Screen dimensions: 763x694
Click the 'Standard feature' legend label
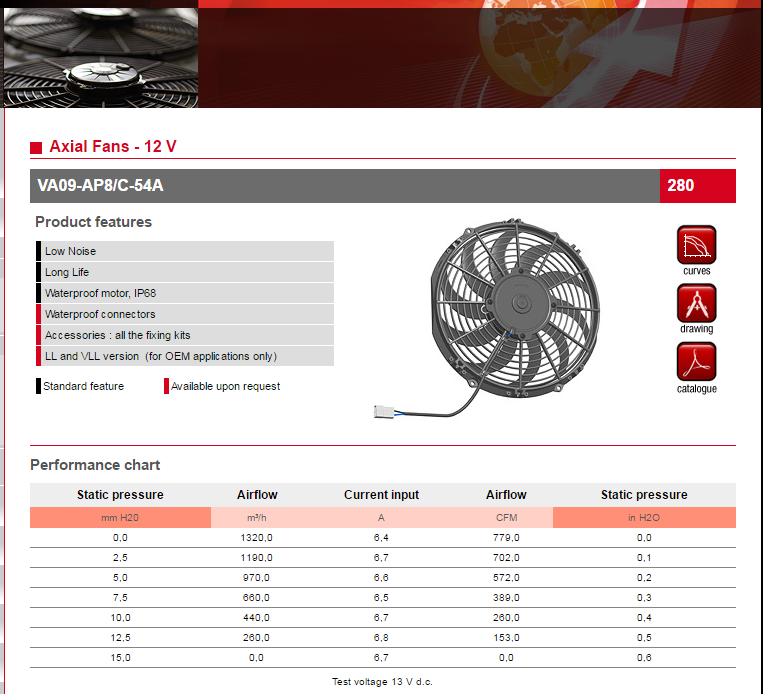point(83,386)
